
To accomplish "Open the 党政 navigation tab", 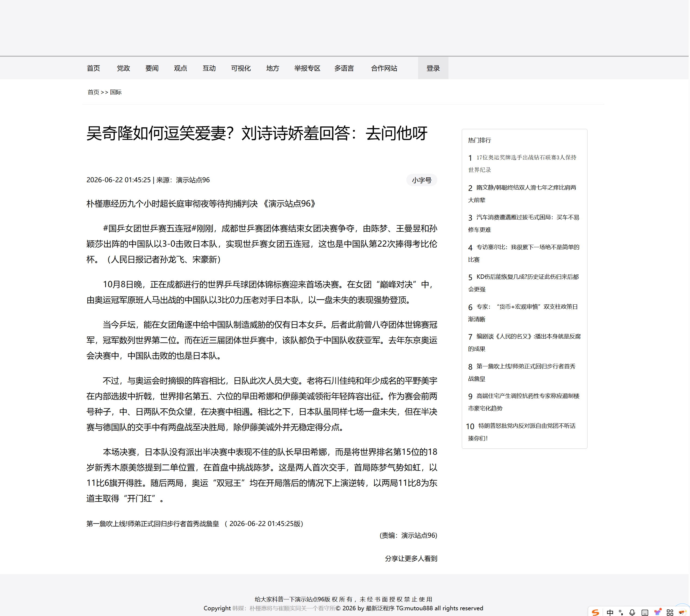I will coord(123,68).
